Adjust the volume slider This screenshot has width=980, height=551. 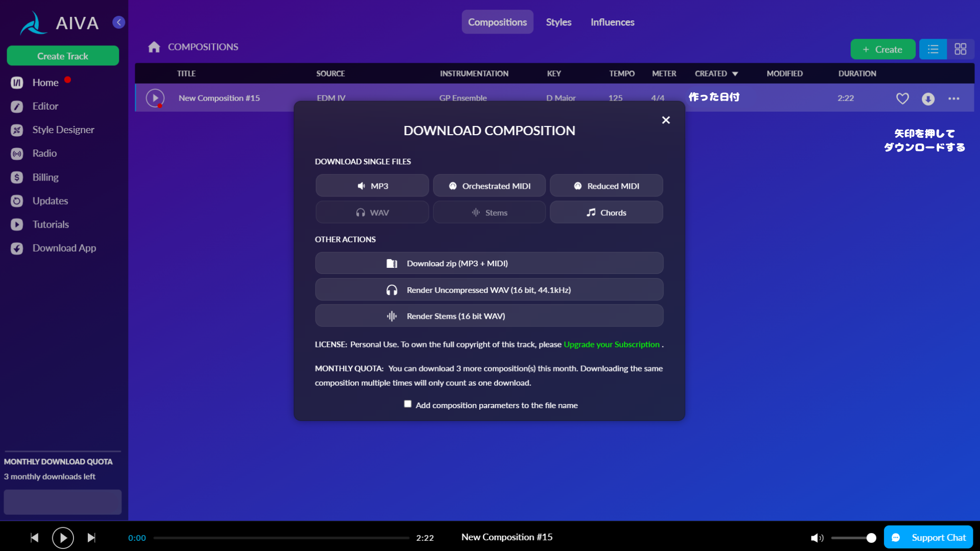coord(852,538)
